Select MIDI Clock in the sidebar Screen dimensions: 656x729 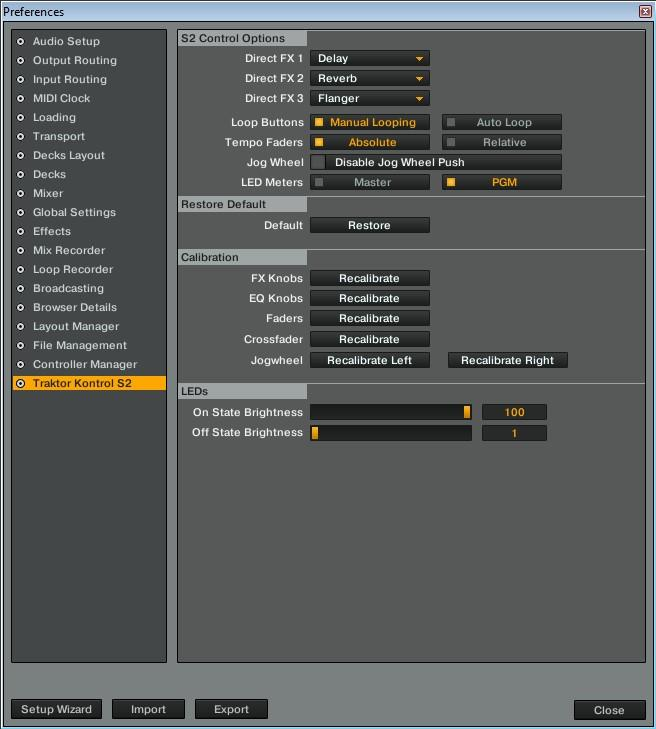[88, 99]
